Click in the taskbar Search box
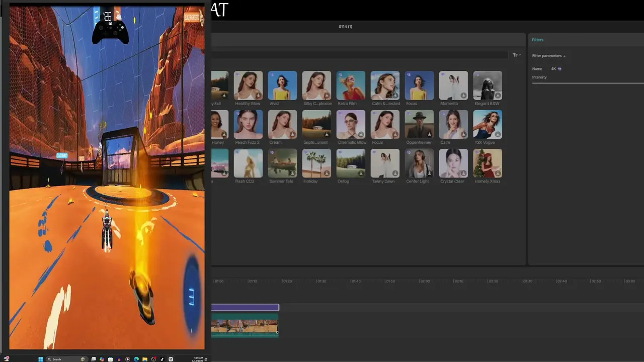The height and width of the screenshot is (362, 644). pos(67,359)
